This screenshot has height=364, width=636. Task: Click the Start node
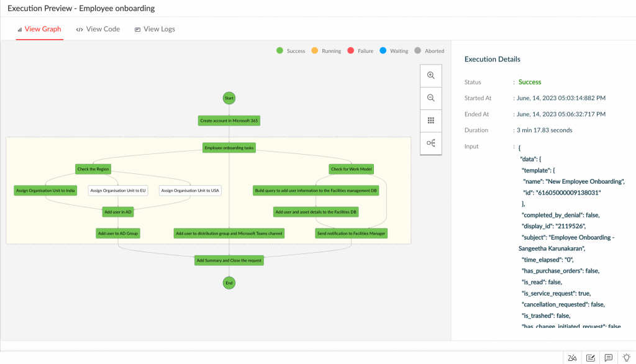[x=229, y=98]
